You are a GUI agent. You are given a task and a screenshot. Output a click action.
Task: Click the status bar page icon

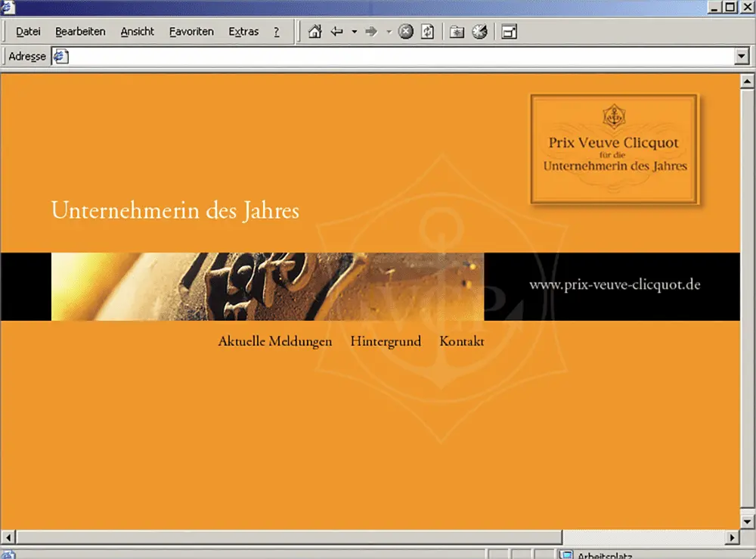(8, 554)
